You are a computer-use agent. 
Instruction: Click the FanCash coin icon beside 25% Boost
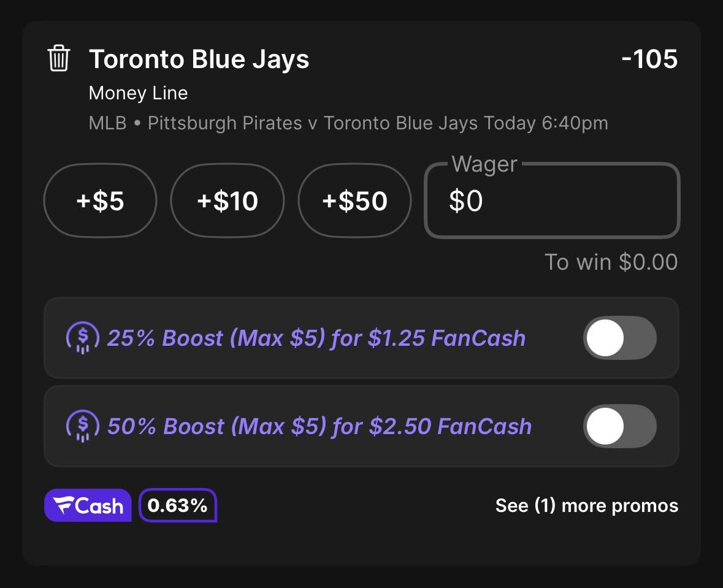pyautogui.click(x=83, y=338)
